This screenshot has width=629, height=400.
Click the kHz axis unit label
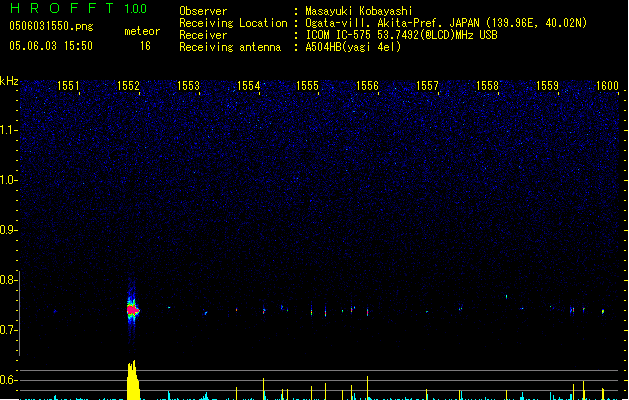[10, 80]
